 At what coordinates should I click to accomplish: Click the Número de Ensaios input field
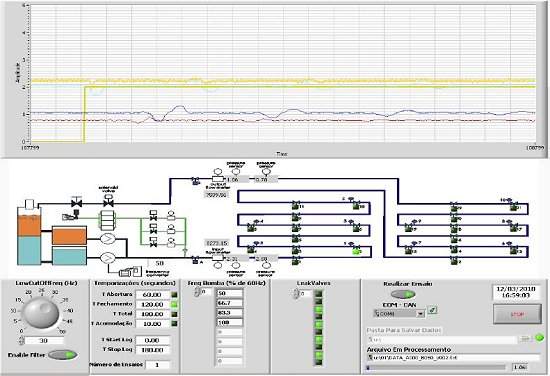[x=157, y=365]
